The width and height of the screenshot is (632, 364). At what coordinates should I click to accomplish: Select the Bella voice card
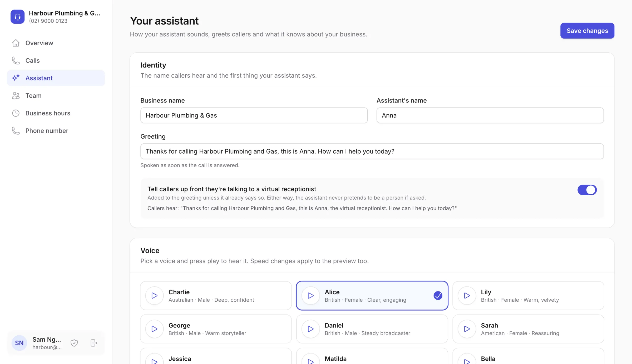click(528, 356)
